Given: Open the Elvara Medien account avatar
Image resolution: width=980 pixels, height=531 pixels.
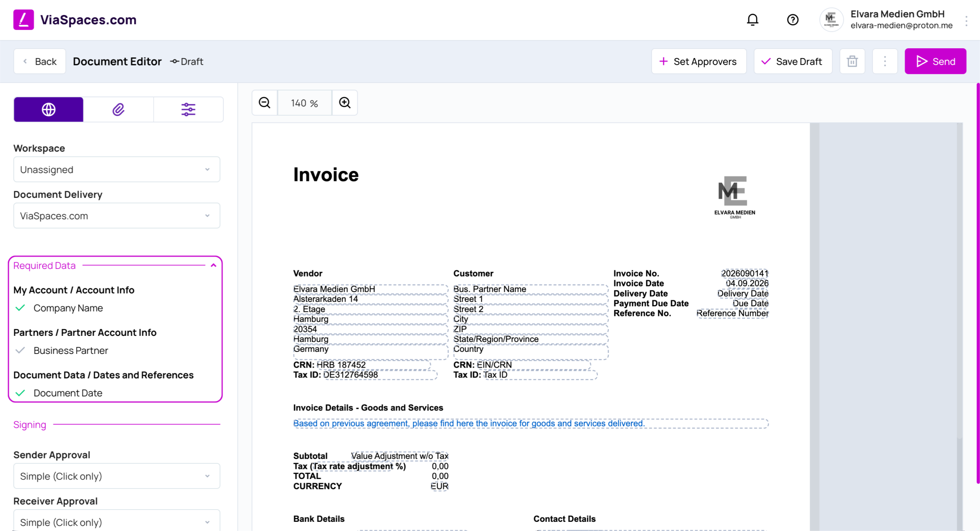Looking at the screenshot, I should [x=831, y=20].
